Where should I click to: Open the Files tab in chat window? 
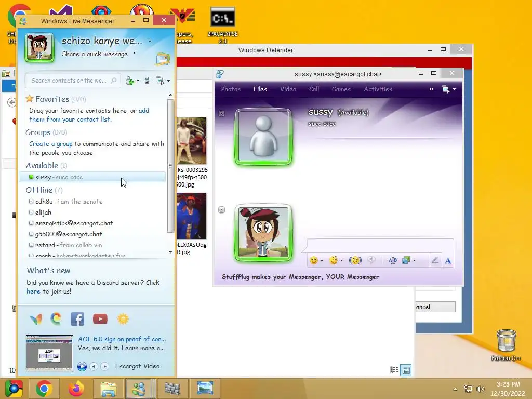tap(260, 89)
